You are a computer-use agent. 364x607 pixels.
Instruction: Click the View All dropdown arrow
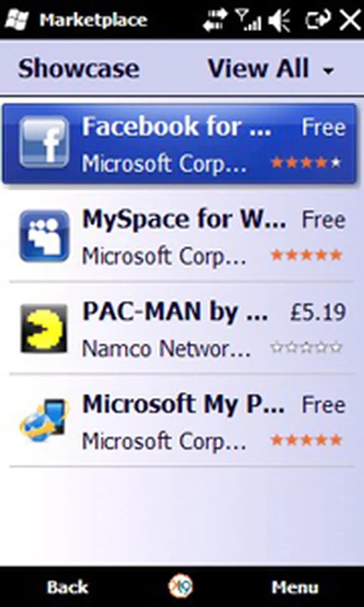point(328,70)
